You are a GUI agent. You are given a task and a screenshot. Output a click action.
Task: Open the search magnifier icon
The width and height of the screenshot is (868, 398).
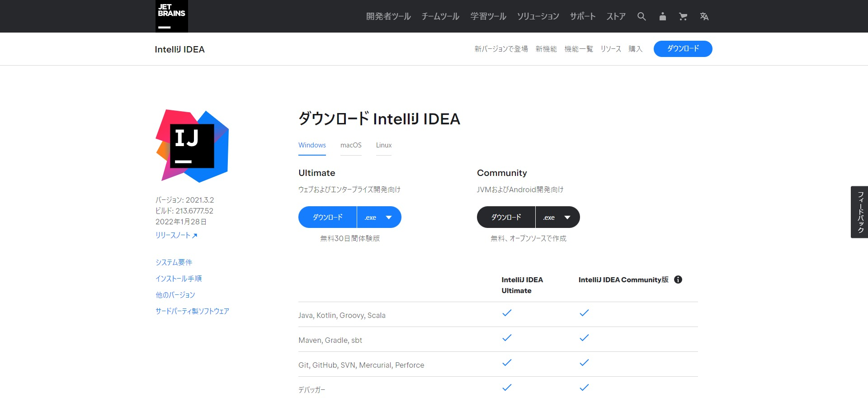(642, 16)
